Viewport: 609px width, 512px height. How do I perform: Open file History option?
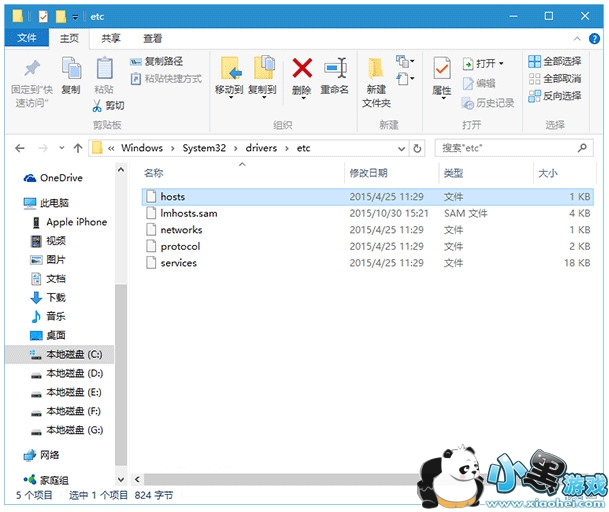488,103
